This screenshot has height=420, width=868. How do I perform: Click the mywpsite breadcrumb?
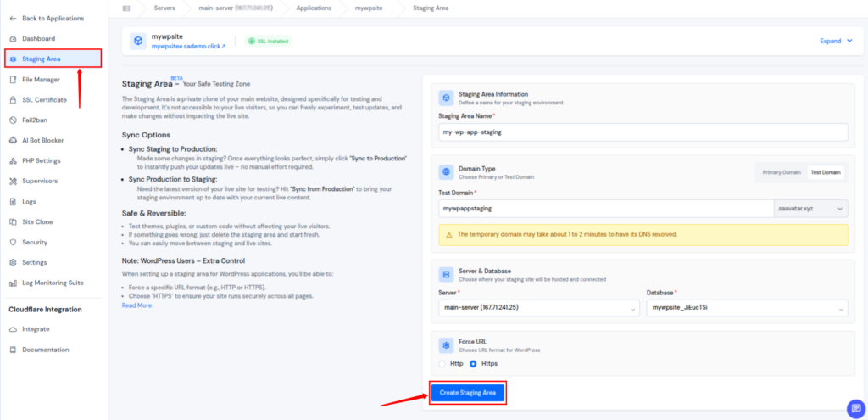coord(369,8)
